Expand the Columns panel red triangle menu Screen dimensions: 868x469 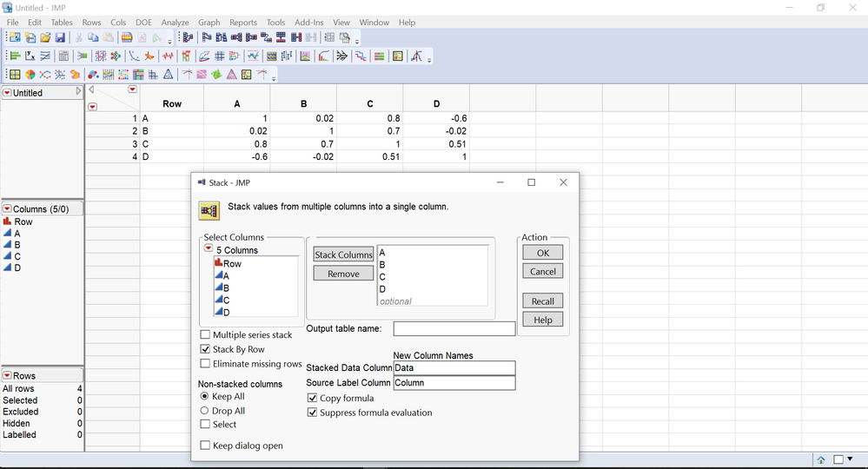(x=7, y=209)
